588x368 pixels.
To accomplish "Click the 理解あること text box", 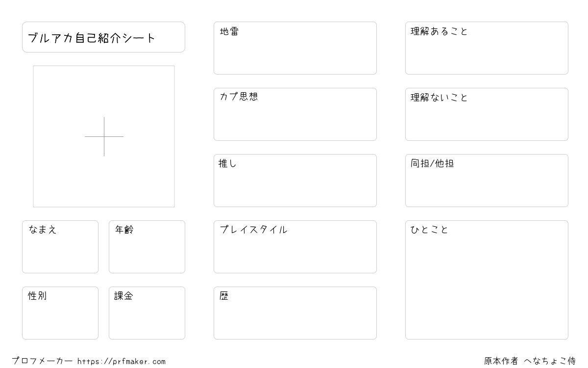I will [x=487, y=48].
